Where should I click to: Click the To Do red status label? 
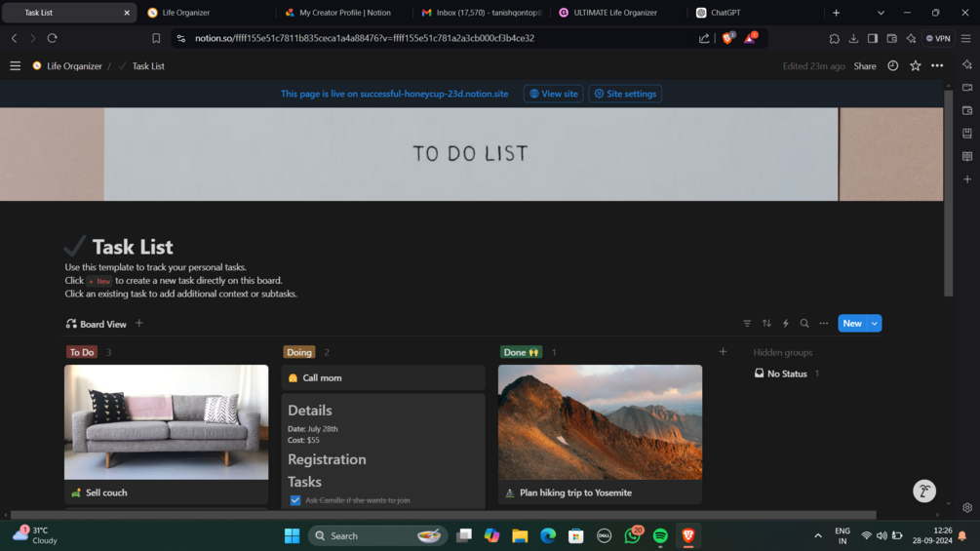coord(82,352)
